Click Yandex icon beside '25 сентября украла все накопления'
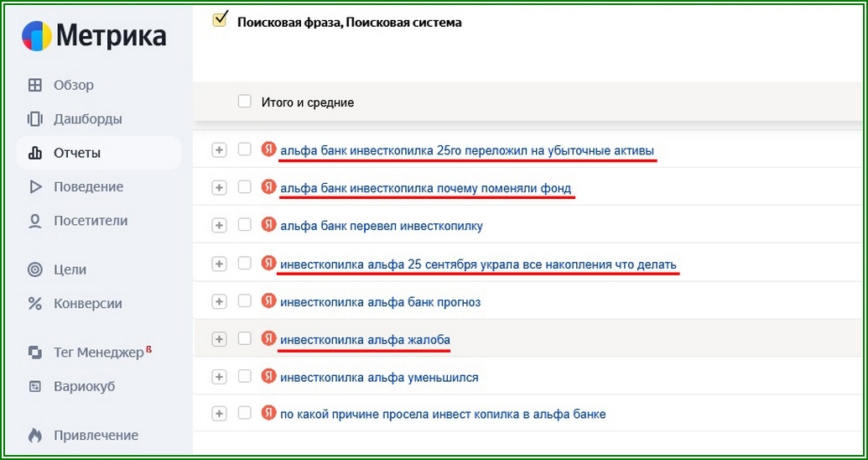The image size is (868, 460). (x=268, y=264)
